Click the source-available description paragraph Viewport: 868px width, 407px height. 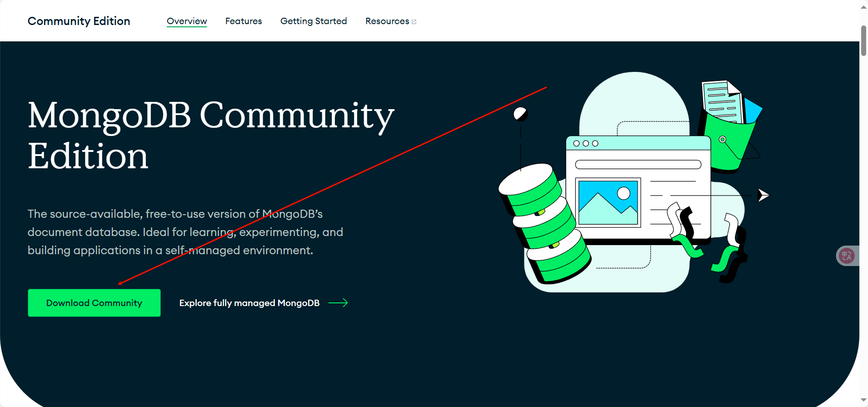click(x=185, y=232)
